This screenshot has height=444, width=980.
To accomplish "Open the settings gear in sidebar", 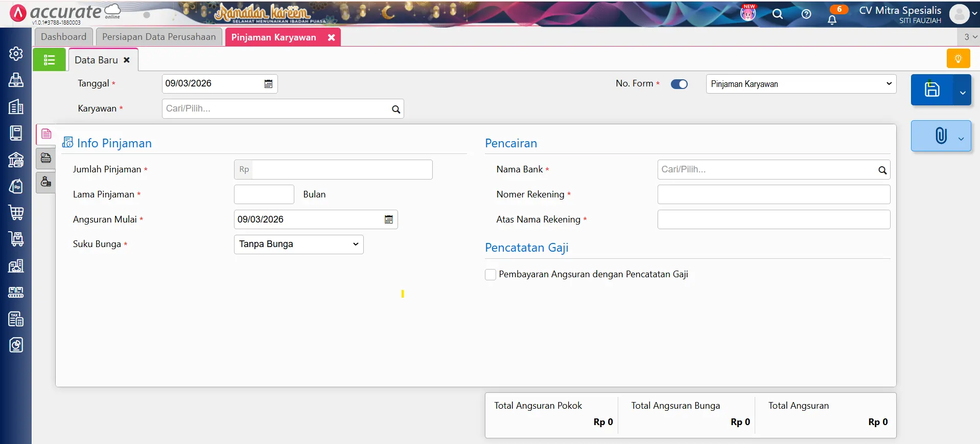I will pyautogui.click(x=16, y=54).
